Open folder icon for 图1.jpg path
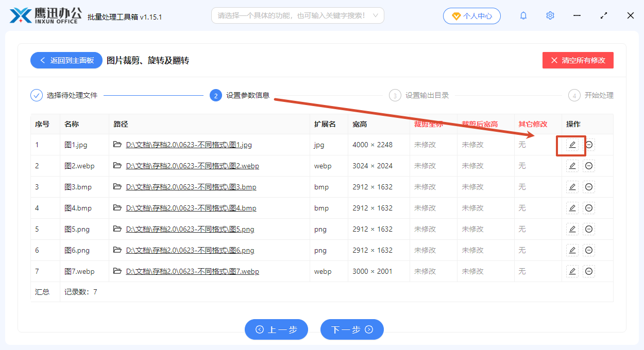 pyautogui.click(x=117, y=145)
